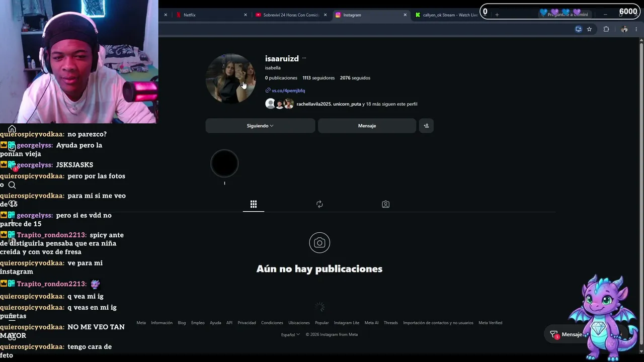Viewport: 644px width, 362px height.
Task: Close the Instagram tab
Action: pyautogui.click(x=405, y=15)
